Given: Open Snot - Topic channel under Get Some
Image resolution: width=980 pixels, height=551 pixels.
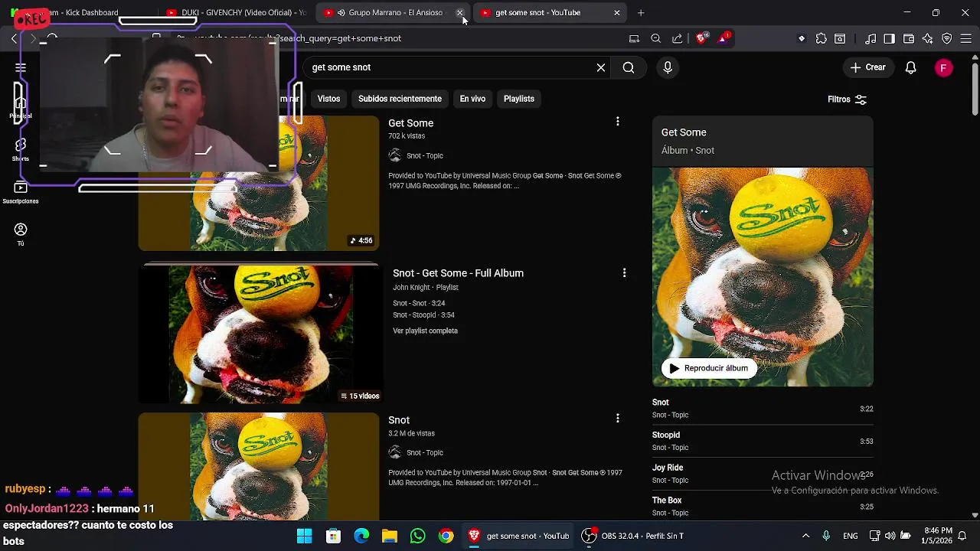Looking at the screenshot, I should [425, 156].
